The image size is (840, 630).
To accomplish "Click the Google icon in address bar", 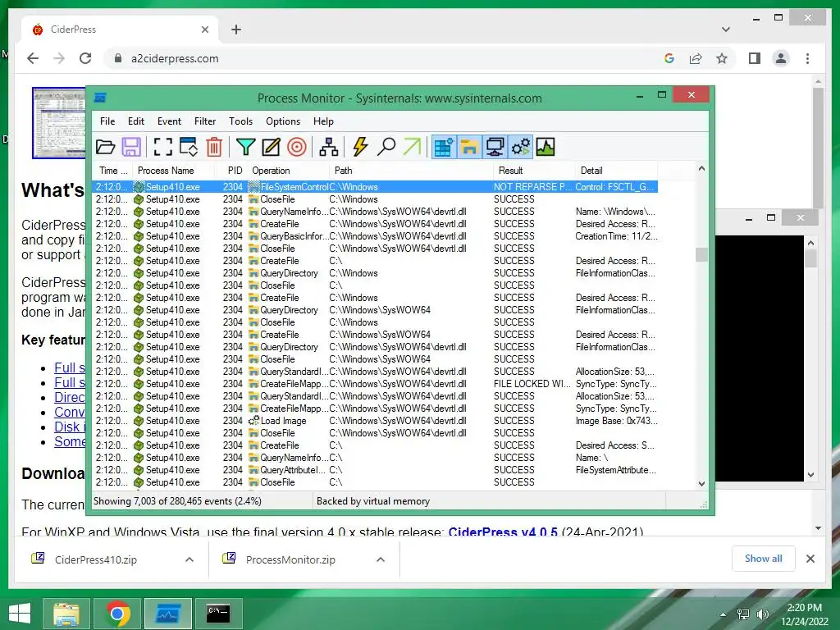I will point(669,58).
